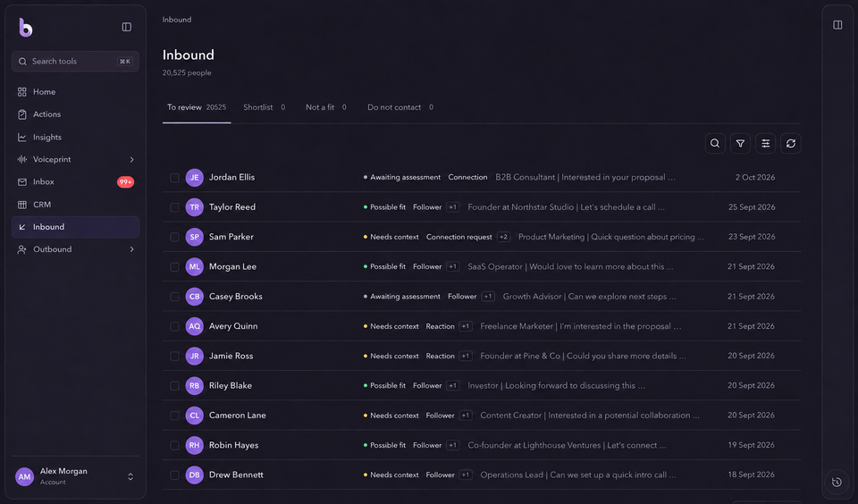Open Drew Bennett's profile name
The image size is (858, 504).
236,475
